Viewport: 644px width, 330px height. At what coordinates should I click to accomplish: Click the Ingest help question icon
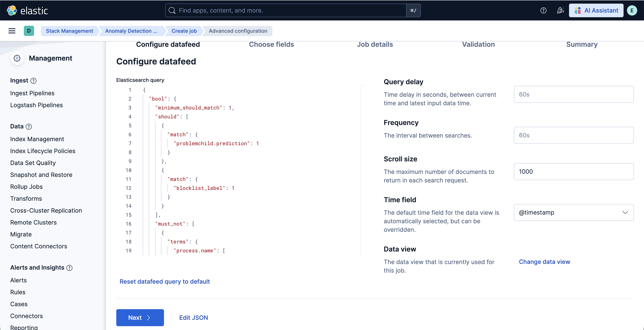click(x=33, y=81)
